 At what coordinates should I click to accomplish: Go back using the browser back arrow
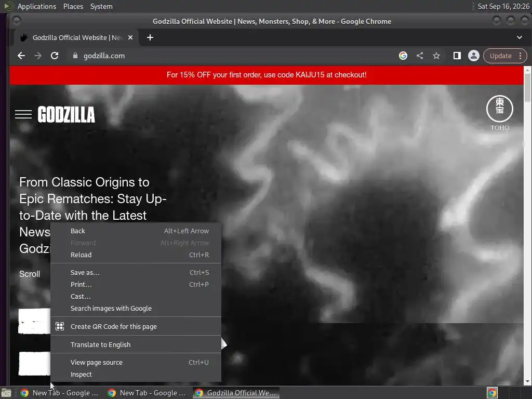click(21, 56)
